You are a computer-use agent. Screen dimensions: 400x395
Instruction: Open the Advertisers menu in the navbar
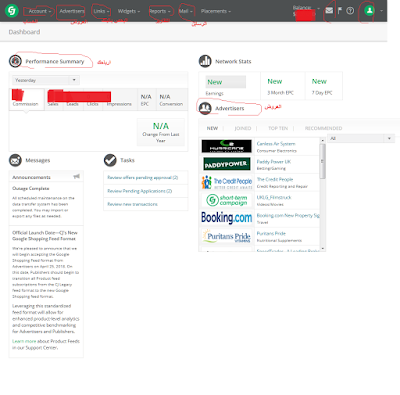tap(72, 11)
